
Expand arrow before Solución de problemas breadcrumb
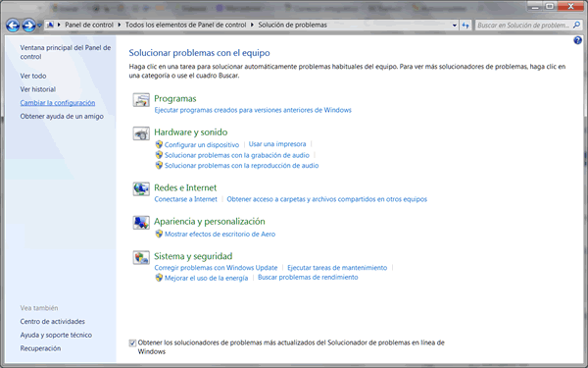tap(252, 25)
